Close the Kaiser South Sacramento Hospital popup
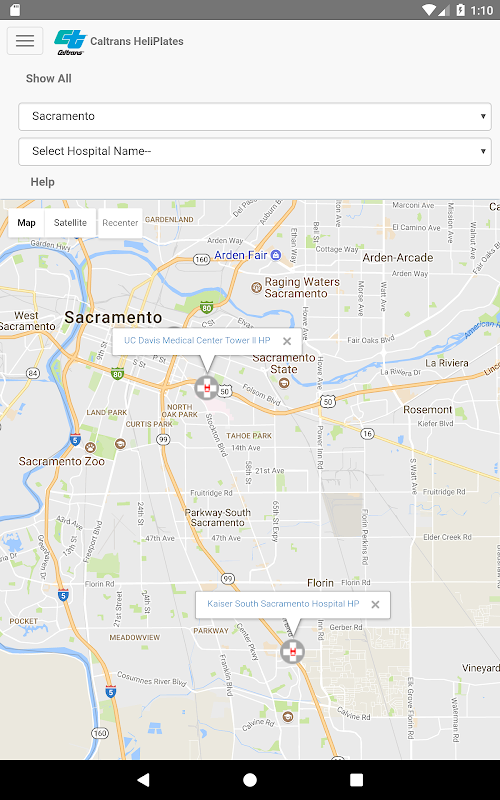Image resolution: width=500 pixels, height=800 pixels. [x=376, y=605]
